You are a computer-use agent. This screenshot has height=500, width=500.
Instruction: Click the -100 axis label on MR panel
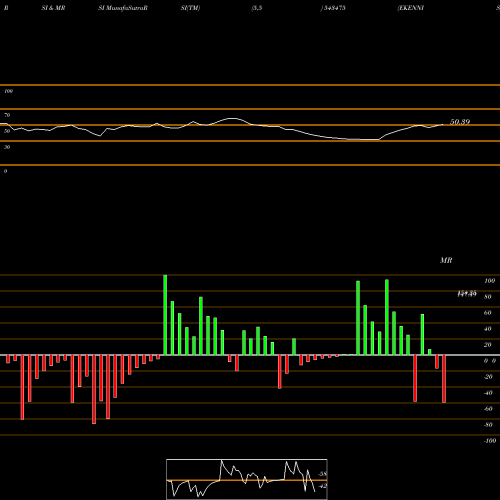pyautogui.click(x=490, y=441)
